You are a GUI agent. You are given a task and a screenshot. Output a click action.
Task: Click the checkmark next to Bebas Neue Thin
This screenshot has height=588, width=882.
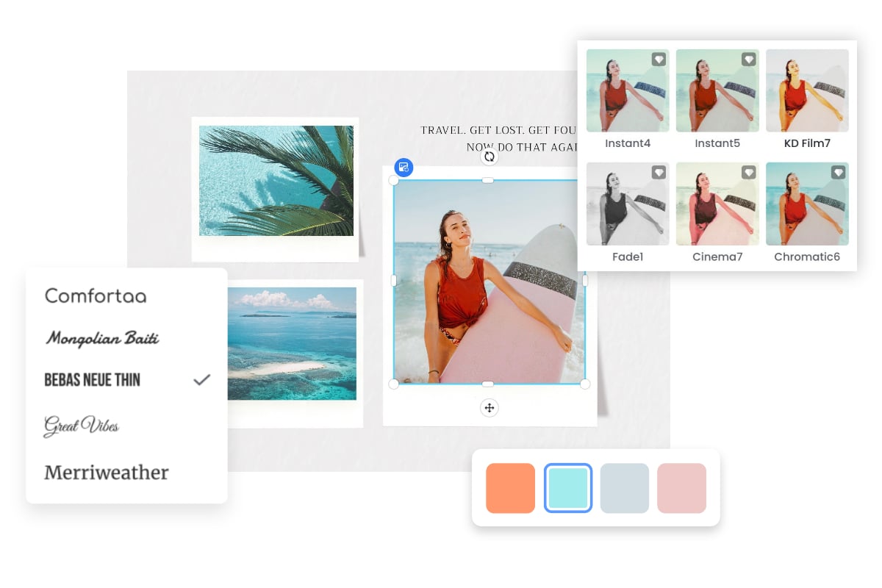tap(201, 380)
